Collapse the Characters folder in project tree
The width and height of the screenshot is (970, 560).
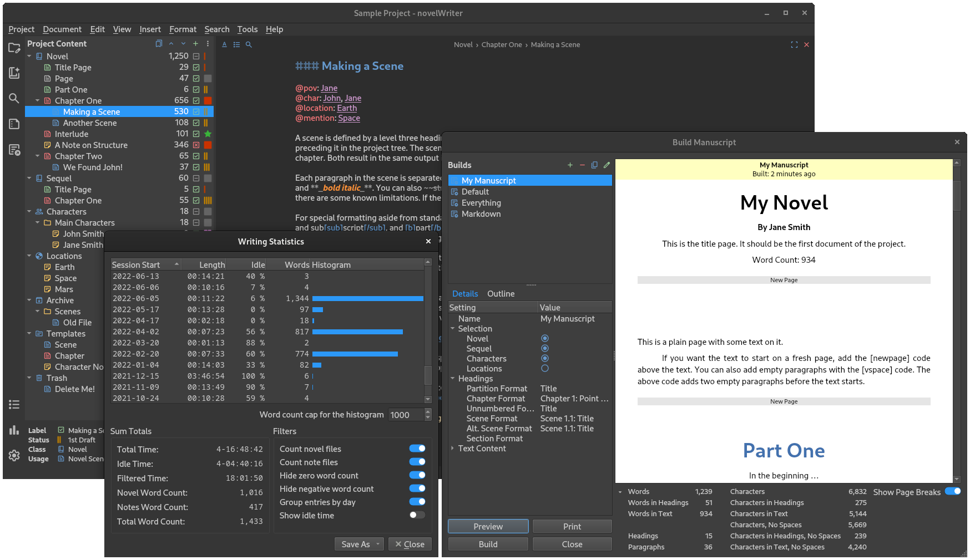click(x=29, y=212)
